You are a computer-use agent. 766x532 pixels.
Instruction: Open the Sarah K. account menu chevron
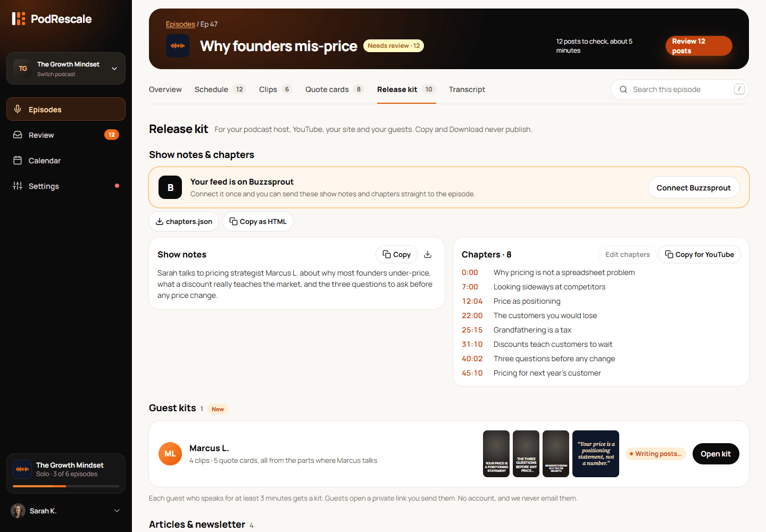[x=117, y=511]
